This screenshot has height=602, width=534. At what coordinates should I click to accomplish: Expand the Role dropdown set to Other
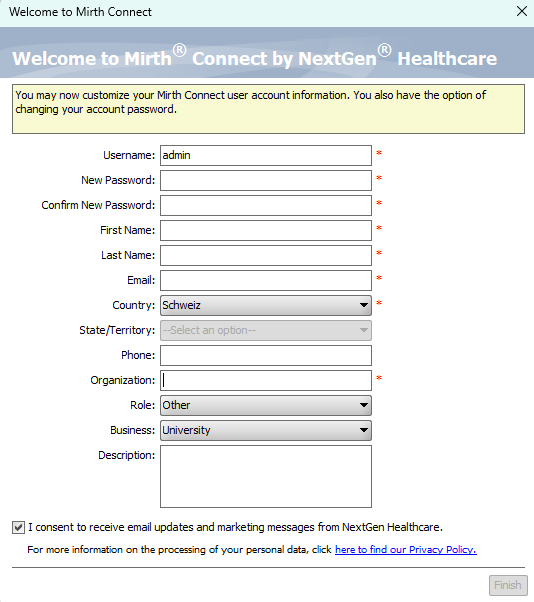(x=266, y=405)
